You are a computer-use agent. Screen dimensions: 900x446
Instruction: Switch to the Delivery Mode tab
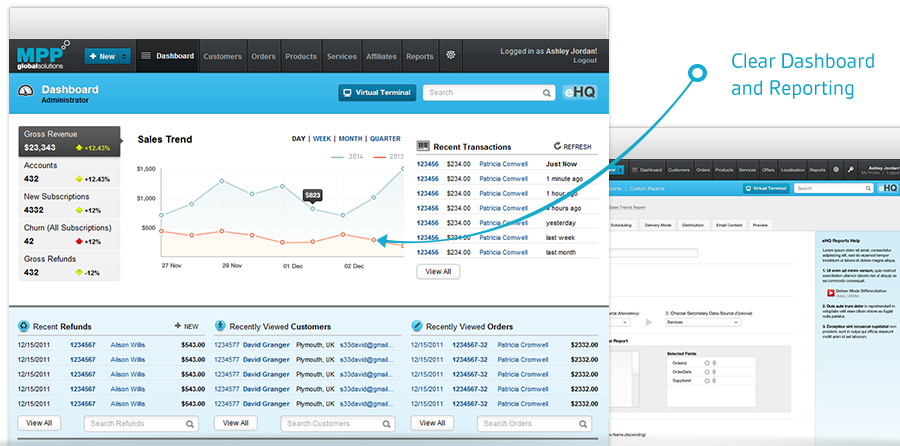pos(659,226)
